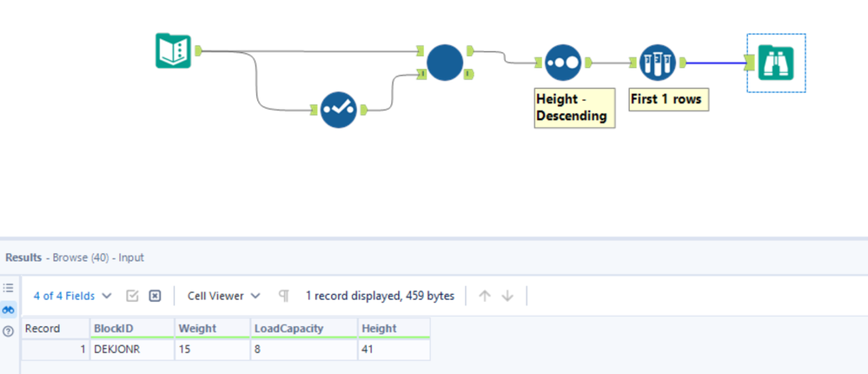Click the Join tool circle
Screen dimensions: 868x374
tap(445, 63)
